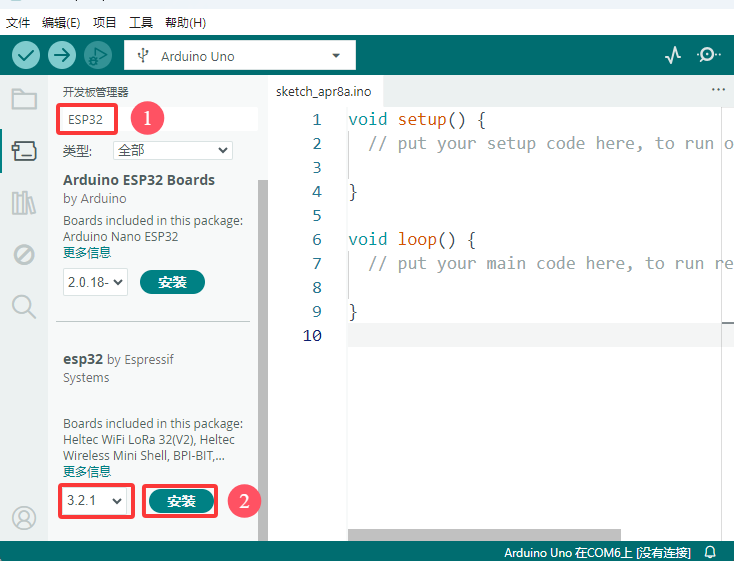Select the Boards Manager sidebar icon
Screen dimensions: 735x561
tap(24, 151)
